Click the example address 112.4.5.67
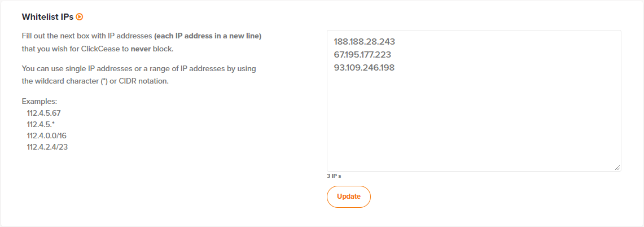Viewport: 644px width, 227px height. (x=43, y=113)
